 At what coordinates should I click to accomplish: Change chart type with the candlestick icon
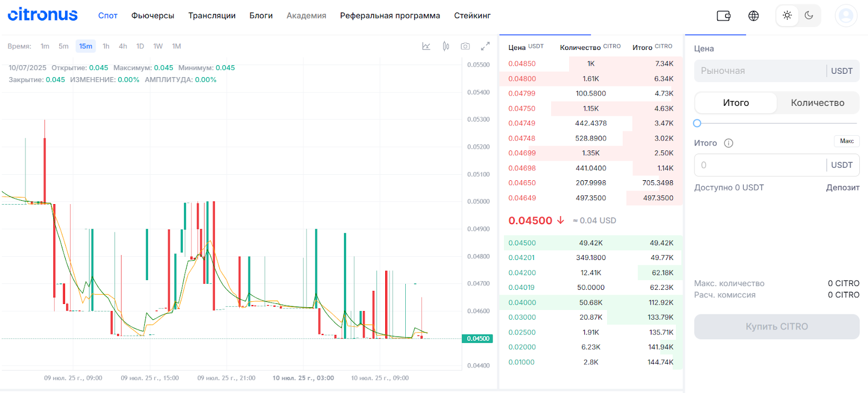(446, 46)
